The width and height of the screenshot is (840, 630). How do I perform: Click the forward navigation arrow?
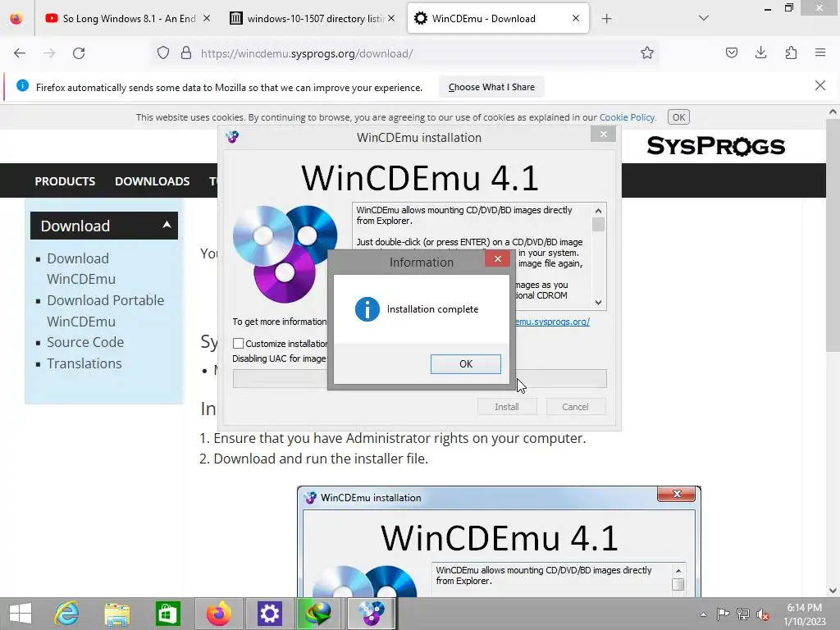pyautogui.click(x=49, y=53)
